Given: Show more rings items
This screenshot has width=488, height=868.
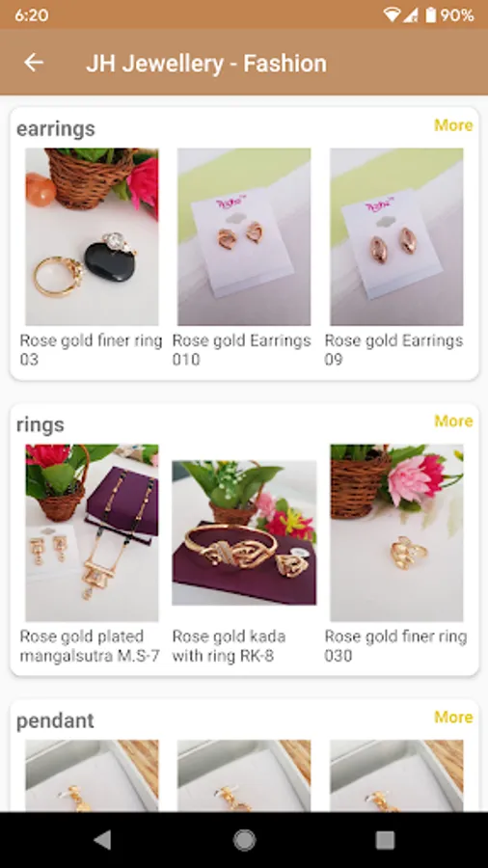Looking at the screenshot, I should point(453,420).
